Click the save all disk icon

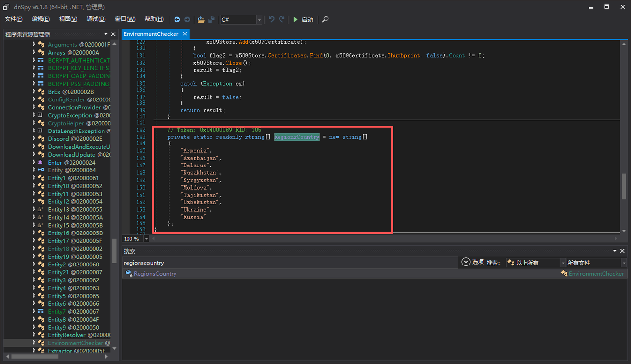pos(211,20)
